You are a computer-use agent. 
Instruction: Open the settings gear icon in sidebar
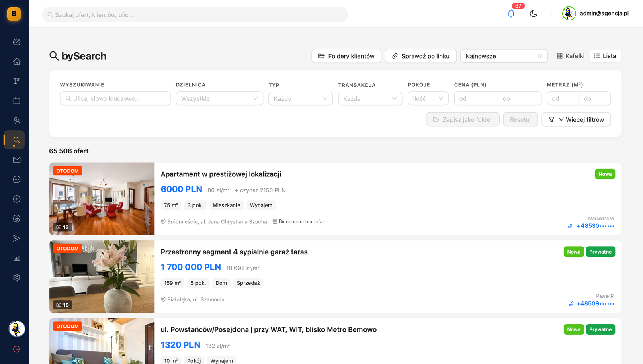17,278
